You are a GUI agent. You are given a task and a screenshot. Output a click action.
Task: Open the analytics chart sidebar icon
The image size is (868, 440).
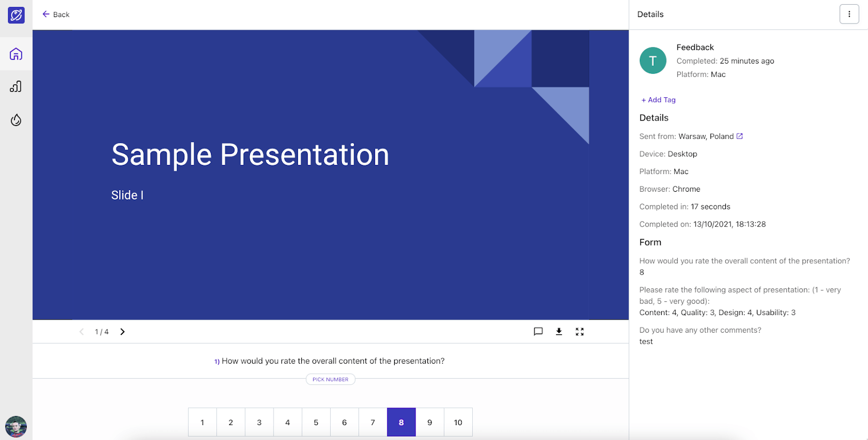[16, 87]
